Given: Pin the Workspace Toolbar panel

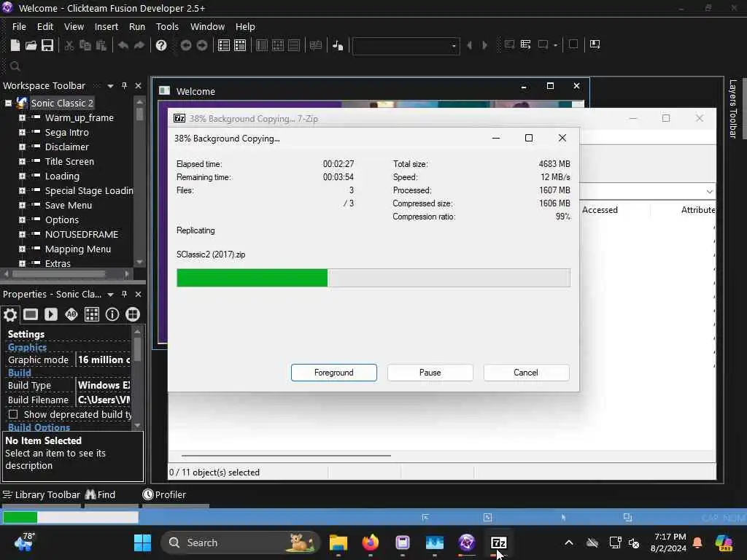Looking at the screenshot, I should click(124, 86).
